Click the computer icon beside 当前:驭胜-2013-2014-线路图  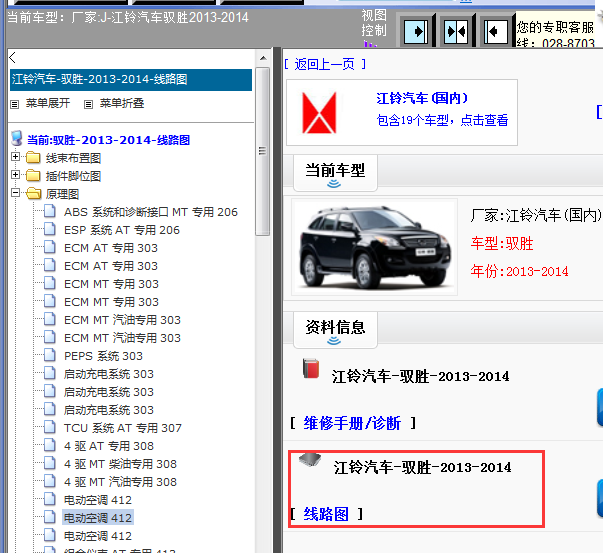click(17, 138)
